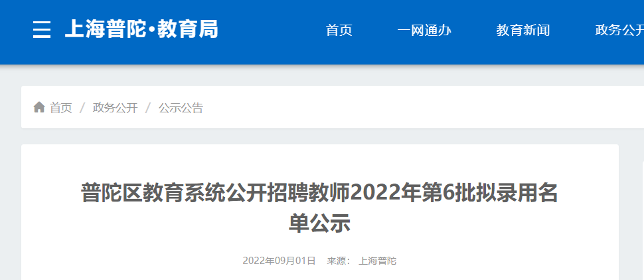Screen dimensions: 644x280
Task: Open the hamburger menu icon
Action: click(42, 30)
